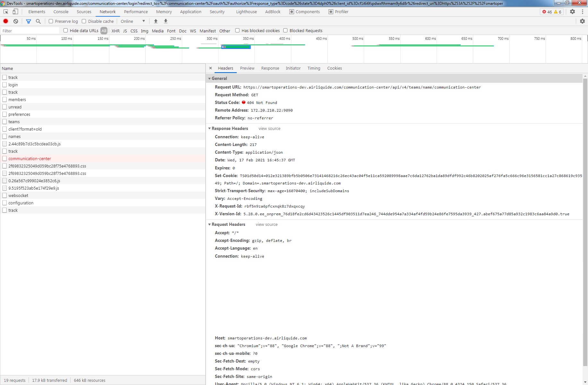Export HAR with the download arrow
The width and height of the screenshot is (588, 385).
(166, 21)
